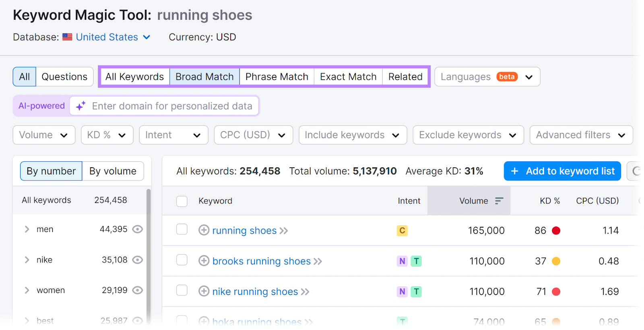This screenshot has height=330, width=644.
Task: Click the plus icon beside running shoes keyword
Action: point(204,230)
